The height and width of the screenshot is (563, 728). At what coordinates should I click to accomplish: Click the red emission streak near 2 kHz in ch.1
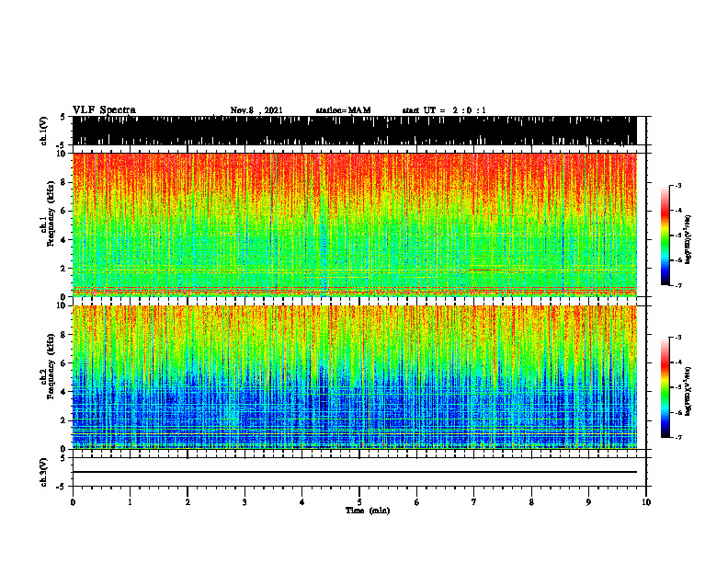[481, 270]
